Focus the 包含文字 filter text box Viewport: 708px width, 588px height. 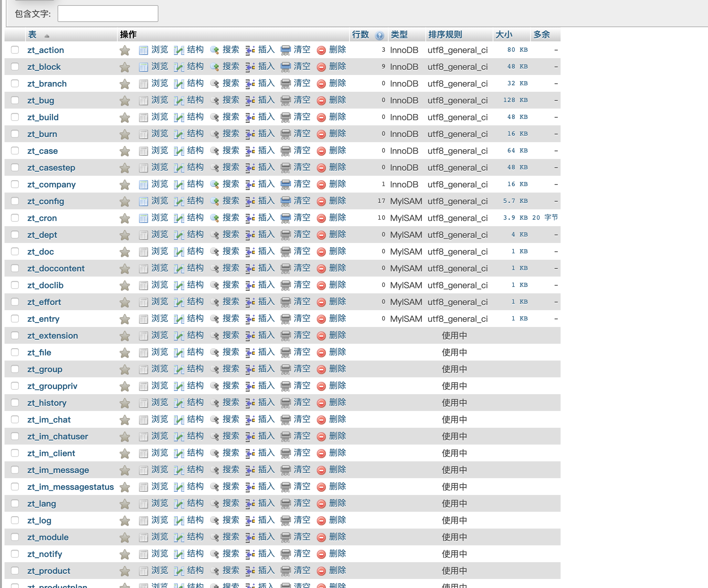108,14
